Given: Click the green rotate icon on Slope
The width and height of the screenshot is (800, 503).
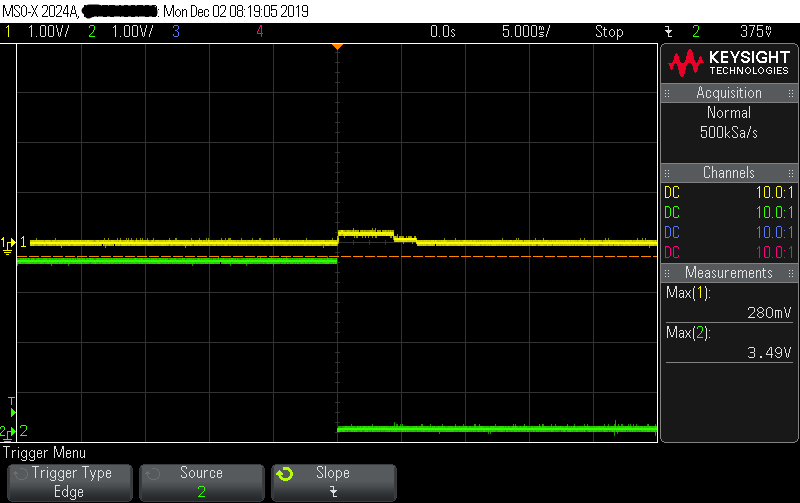Looking at the screenshot, I should [x=285, y=474].
